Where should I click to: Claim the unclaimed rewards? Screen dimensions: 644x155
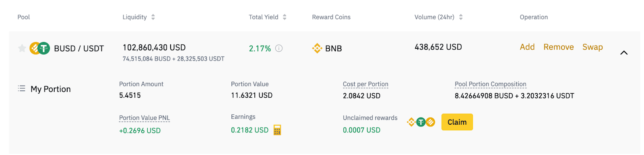(457, 122)
